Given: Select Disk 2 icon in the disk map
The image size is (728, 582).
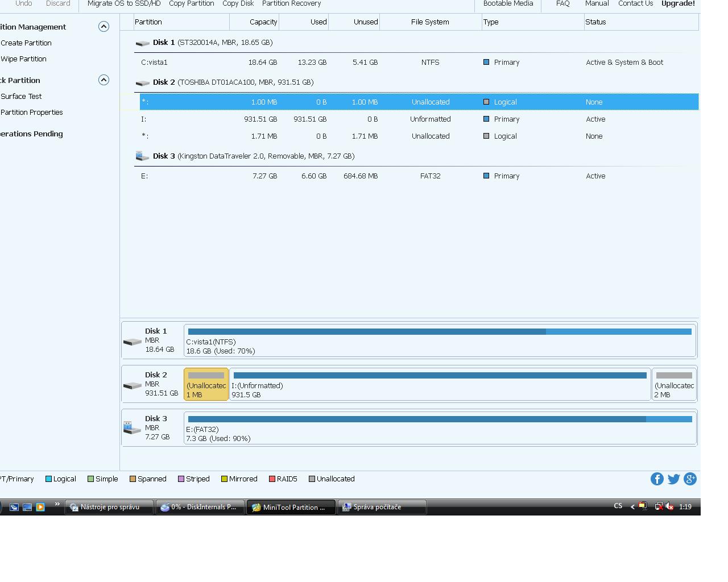Looking at the screenshot, I should 133,385.
